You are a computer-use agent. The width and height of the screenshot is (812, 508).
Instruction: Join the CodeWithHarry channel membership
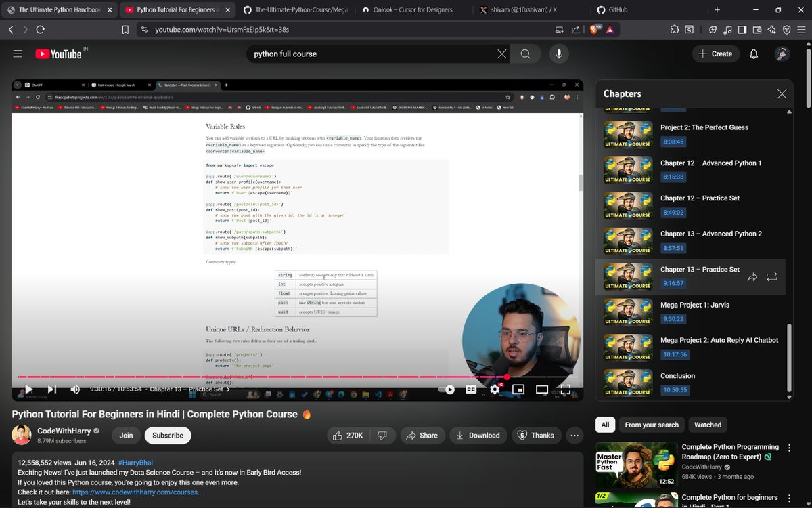tap(126, 436)
